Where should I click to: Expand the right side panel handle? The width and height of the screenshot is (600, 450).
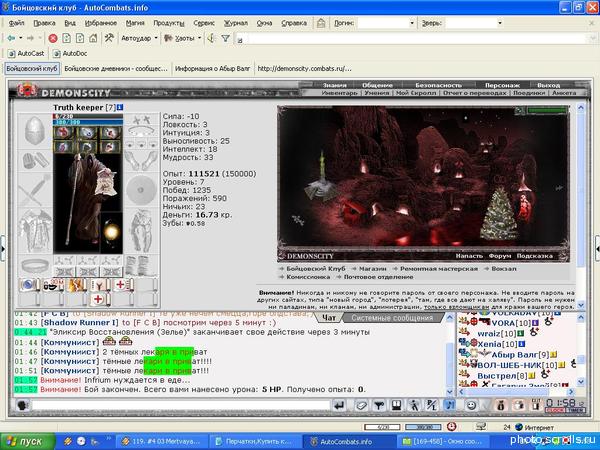click(597, 249)
